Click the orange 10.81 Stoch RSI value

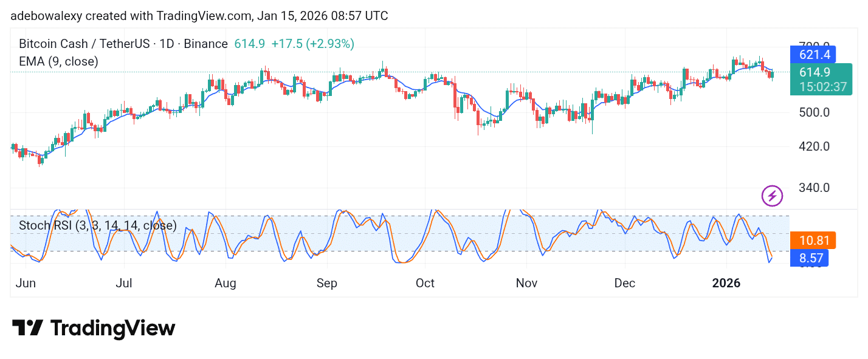[x=814, y=240]
